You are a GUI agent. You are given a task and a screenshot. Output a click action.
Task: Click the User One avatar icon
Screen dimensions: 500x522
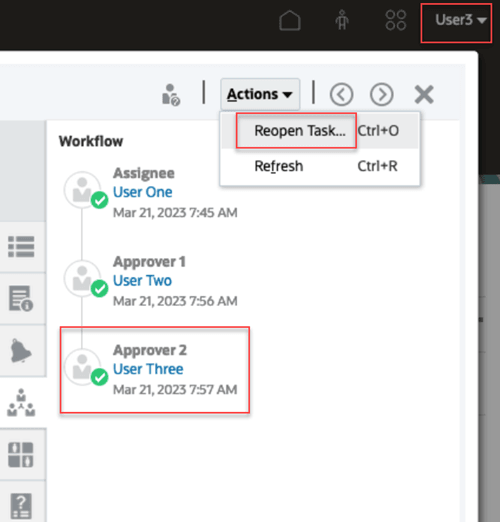coord(82,190)
